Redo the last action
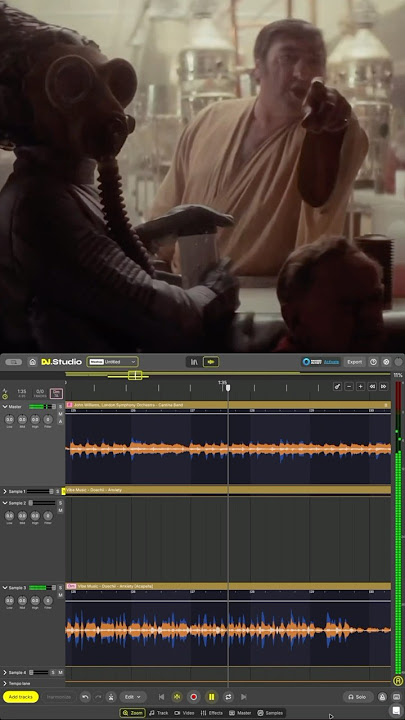 coord(98,697)
